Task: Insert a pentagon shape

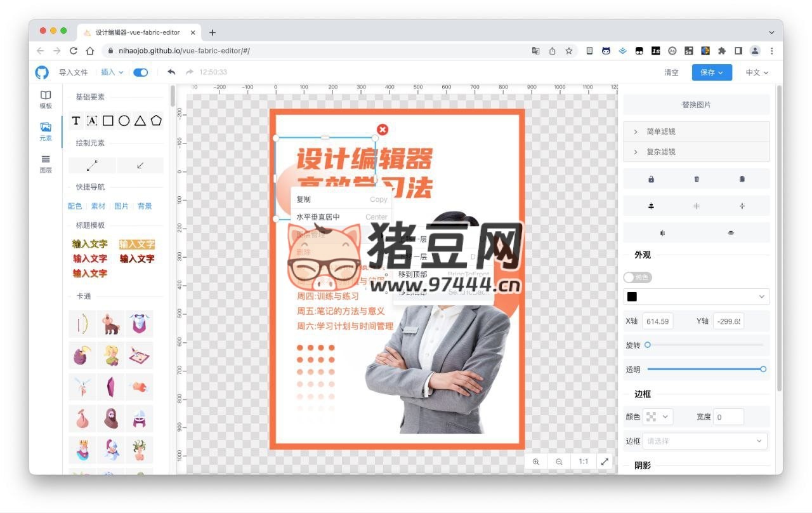Action: (156, 120)
